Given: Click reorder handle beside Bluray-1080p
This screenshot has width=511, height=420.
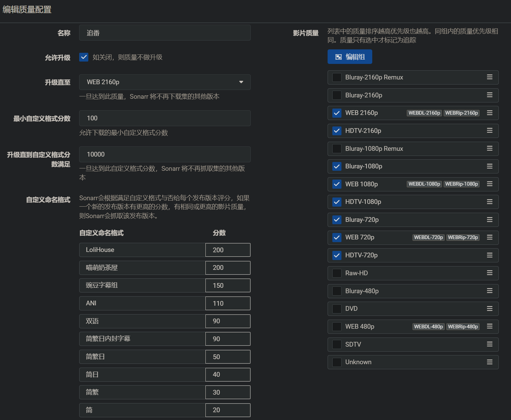Looking at the screenshot, I should pyautogui.click(x=489, y=166).
